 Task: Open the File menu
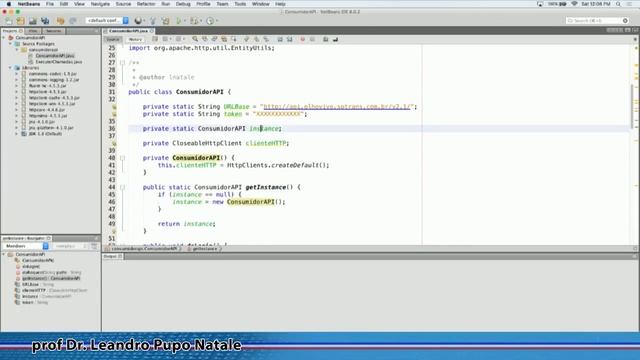coord(50,4)
